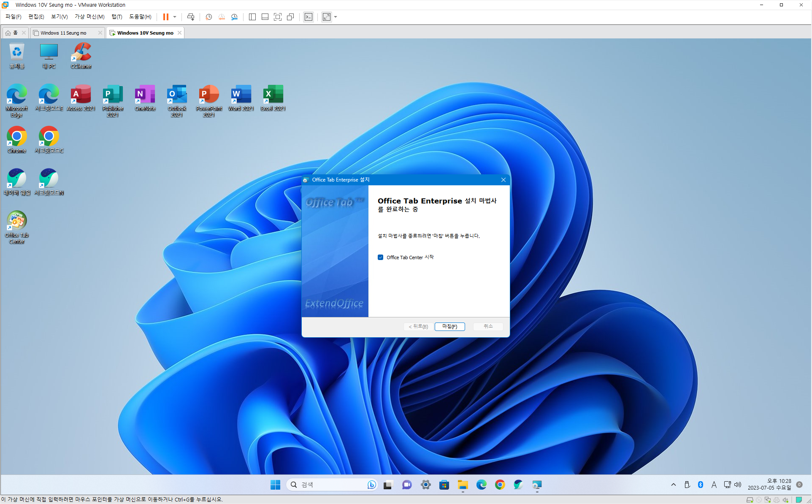This screenshot has height=504, width=812.
Task: Uncheck the Office Tab Center 시작 checkbox
Action: [381, 257]
